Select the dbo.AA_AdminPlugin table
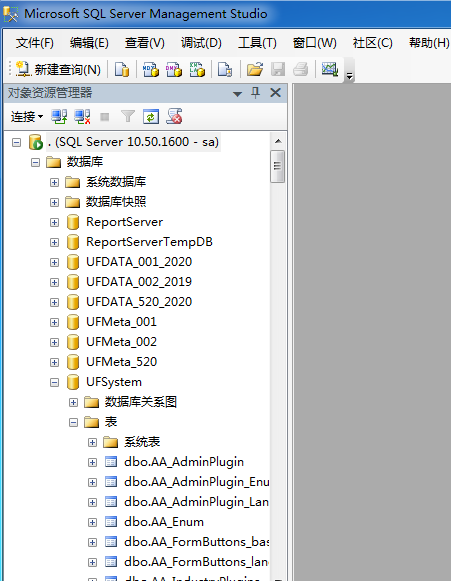 coord(184,462)
